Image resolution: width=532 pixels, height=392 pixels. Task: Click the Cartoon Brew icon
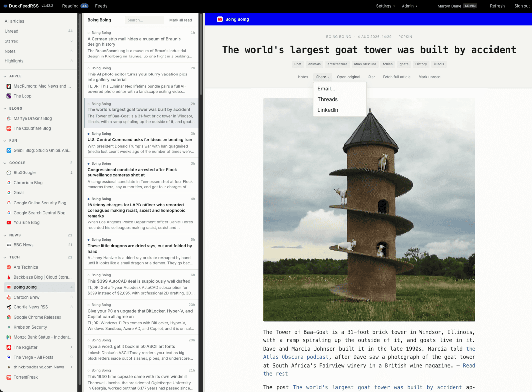[9, 297]
